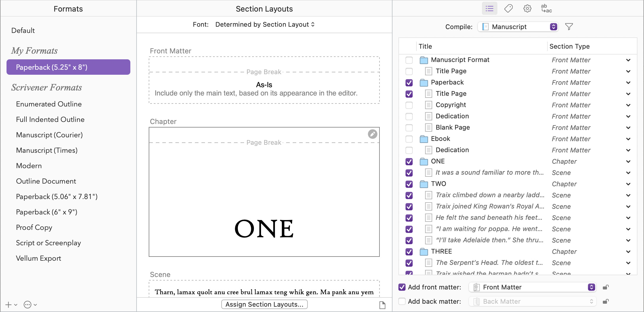Select the Front Matter As-Is layout tile
This screenshot has height=312, width=644.
tap(264, 80)
